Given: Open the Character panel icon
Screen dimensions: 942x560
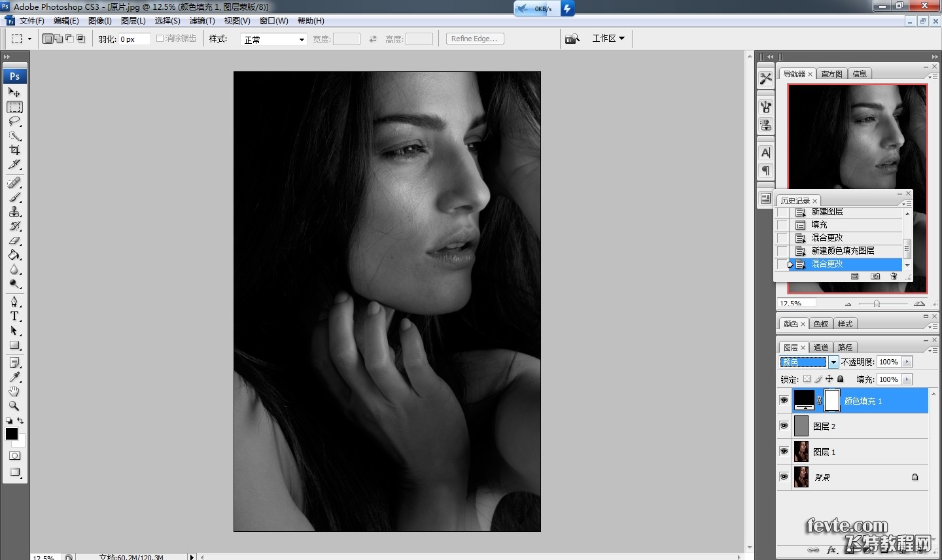Looking at the screenshot, I should (x=765, y=152).
